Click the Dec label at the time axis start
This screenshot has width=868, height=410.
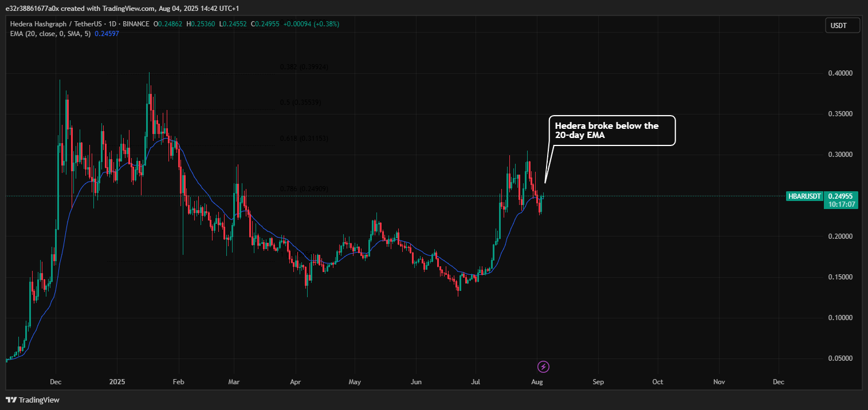pyautogui.click(x=56, y=381)
